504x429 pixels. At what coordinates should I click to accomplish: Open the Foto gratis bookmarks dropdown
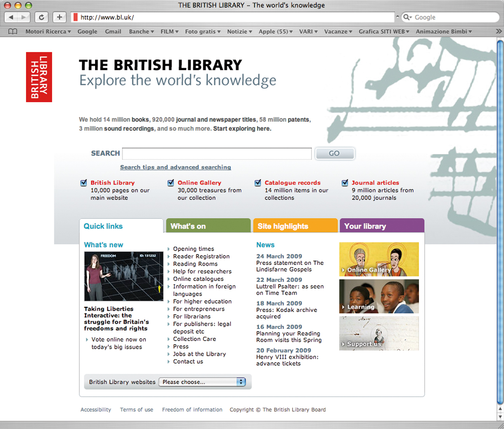[x=203, y=31]
